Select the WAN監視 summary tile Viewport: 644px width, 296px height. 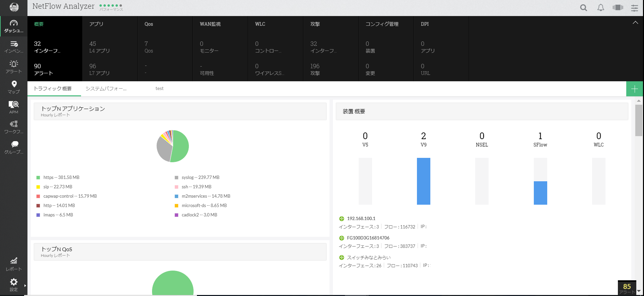[220, 48]
